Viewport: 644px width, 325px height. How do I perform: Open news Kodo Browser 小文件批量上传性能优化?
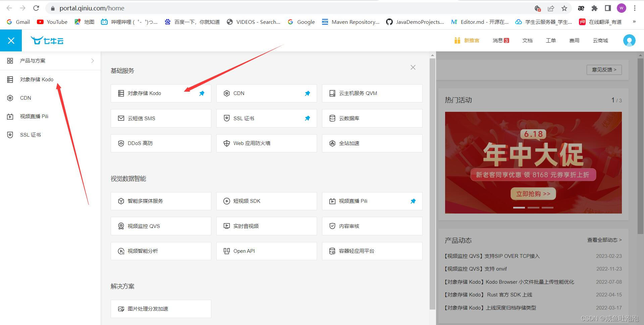[x=509, y=282]
